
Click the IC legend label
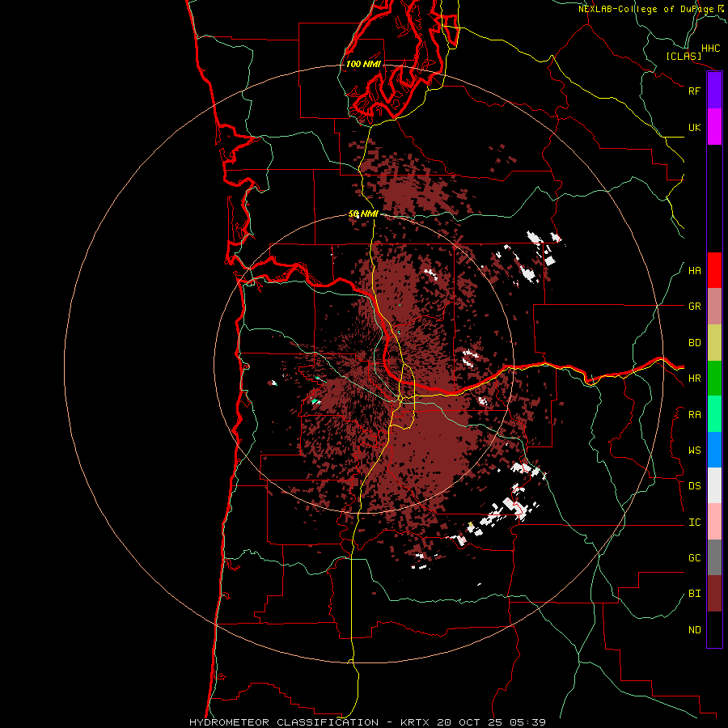click(694, 523)
